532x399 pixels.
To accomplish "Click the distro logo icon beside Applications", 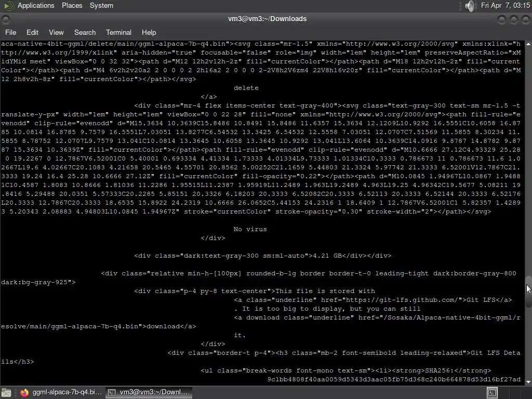I will [9, 5].
